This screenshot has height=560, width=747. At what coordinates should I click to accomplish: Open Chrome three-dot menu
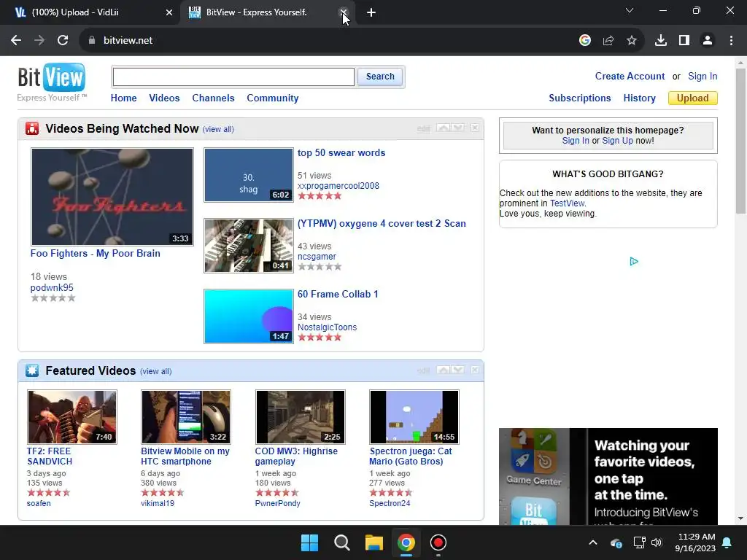pyautogui.click(x=731, y=41)
